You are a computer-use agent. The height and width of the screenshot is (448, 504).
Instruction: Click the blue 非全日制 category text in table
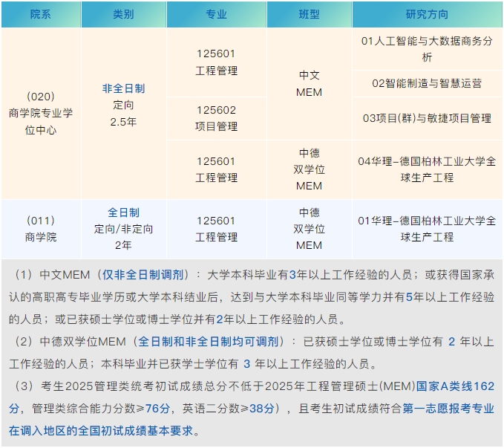coord(123,88)
